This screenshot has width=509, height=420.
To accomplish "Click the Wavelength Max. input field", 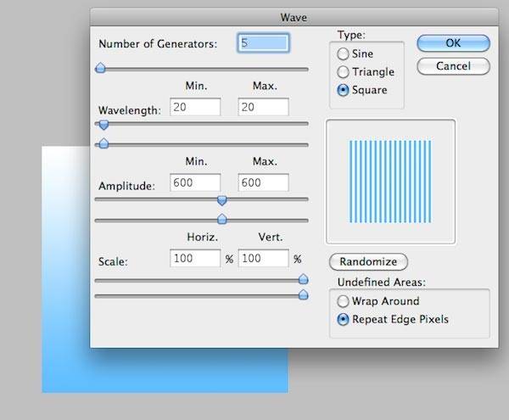I will [263, 107].
